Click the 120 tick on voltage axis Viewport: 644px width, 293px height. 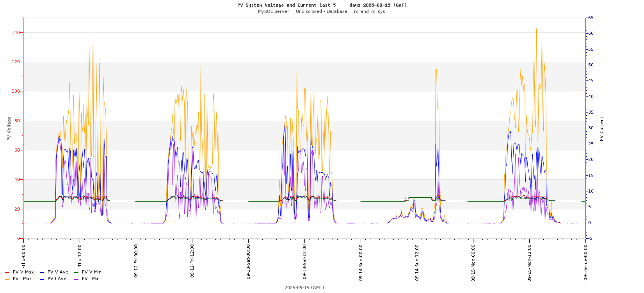(x=16, y=62)
